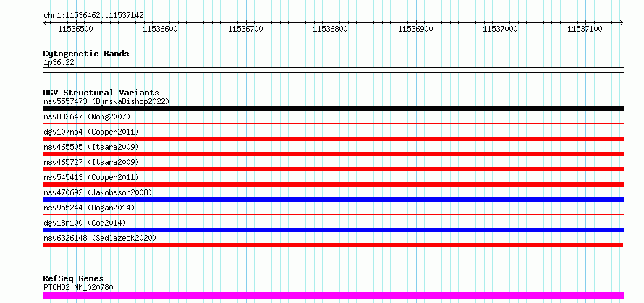Click the red nsv465505 variant bar
The image size is (644, 303).
(333, 154)
